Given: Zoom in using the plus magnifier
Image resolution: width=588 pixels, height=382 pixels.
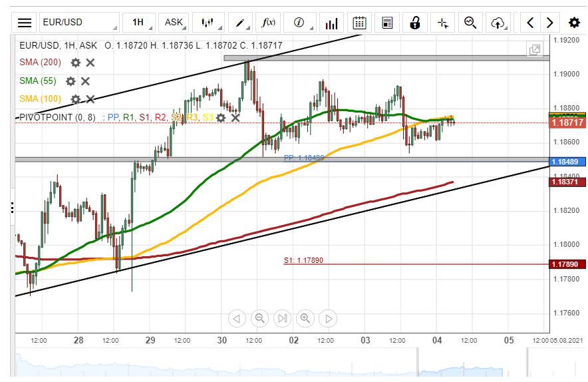Looking at the screenshot, I should [x=305, y=319].
